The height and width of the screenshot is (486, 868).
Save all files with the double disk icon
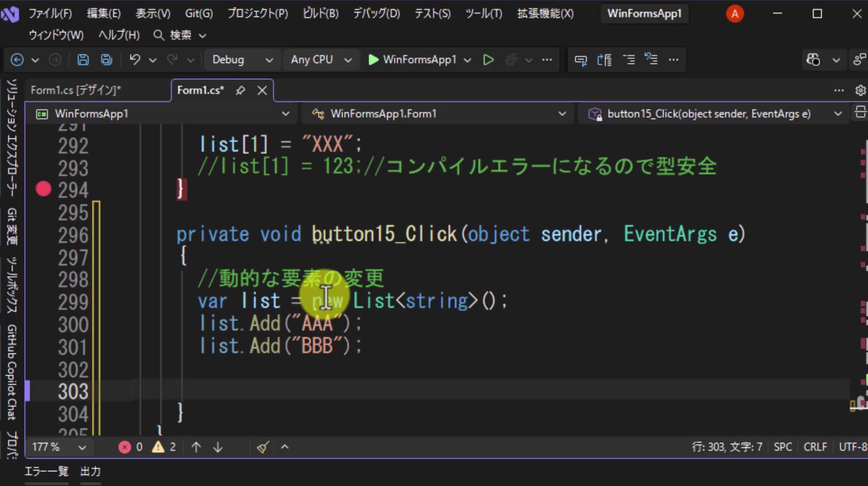107,60
